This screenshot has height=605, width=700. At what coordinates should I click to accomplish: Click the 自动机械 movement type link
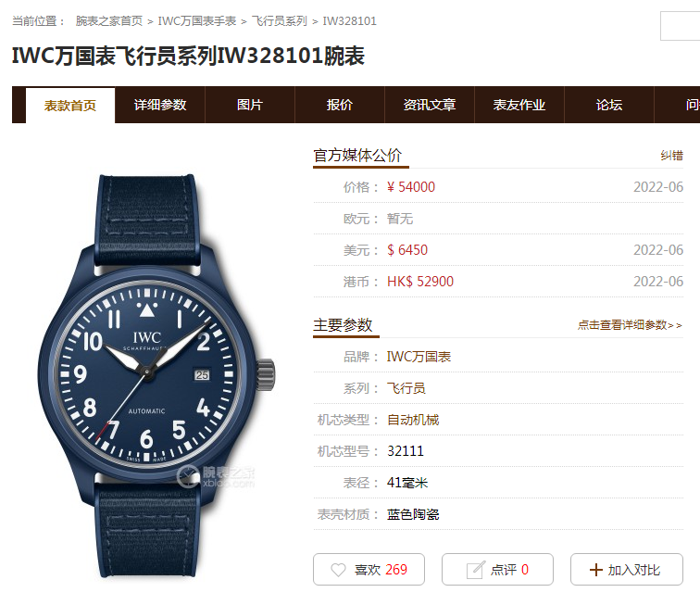coord(413,420)
